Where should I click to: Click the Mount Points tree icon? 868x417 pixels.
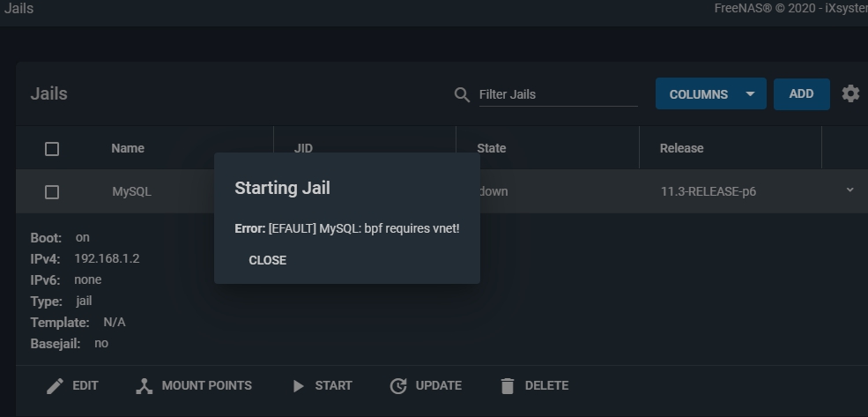coord(145,385)
